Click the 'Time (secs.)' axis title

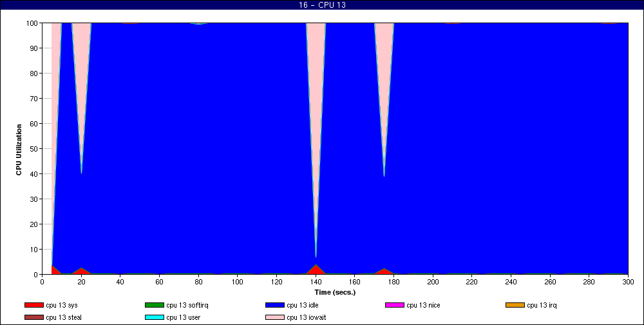pyautogui.click(x=335, y=293)
